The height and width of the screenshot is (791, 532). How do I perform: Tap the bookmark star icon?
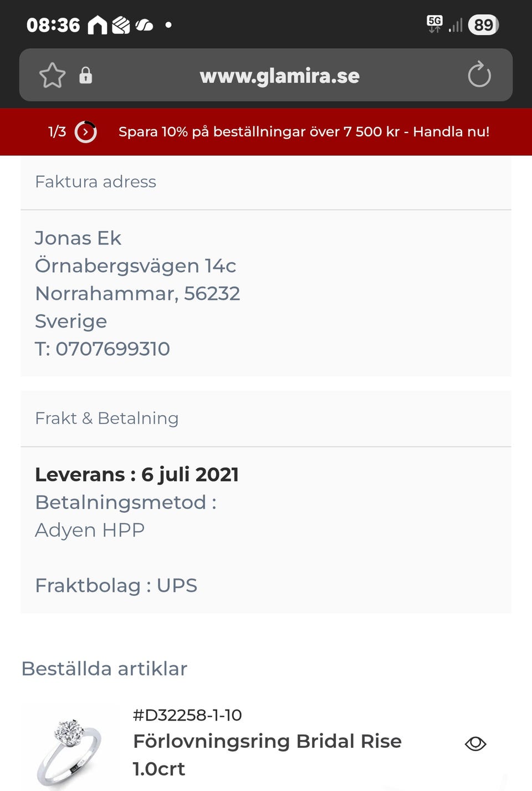pyautogui.click(x=52, y=75)
